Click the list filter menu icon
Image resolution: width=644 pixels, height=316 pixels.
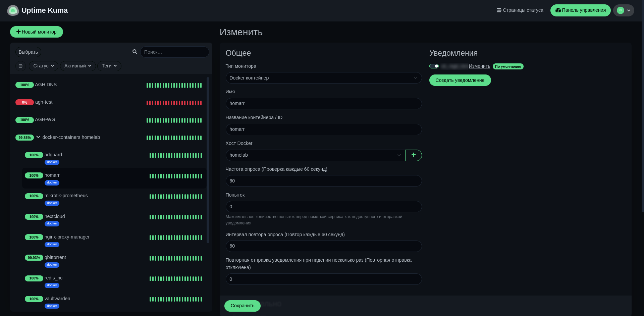click(x=20, y=66)
